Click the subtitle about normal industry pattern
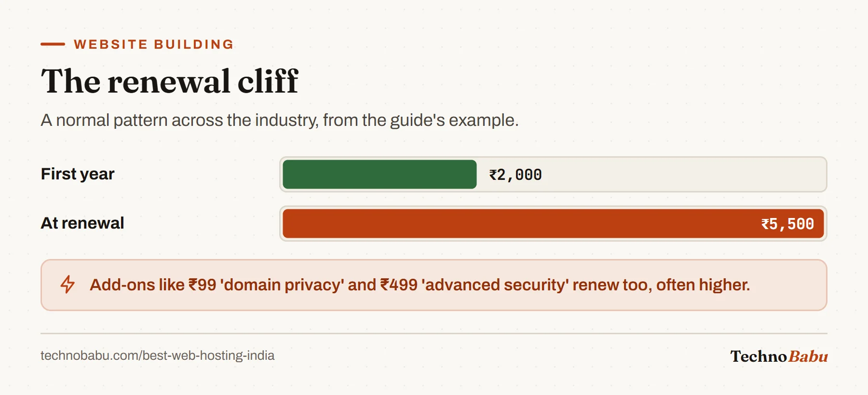 (x=280, y=120)
